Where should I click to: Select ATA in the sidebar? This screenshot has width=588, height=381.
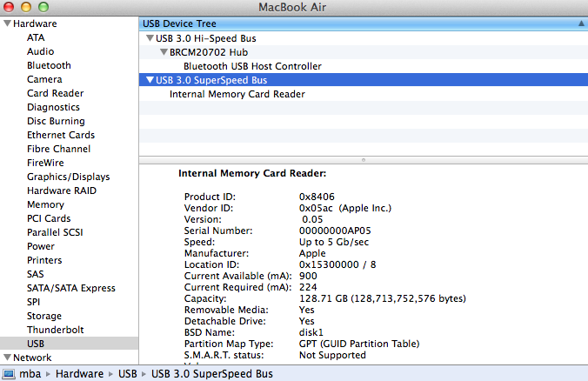(x=36, y=37)
